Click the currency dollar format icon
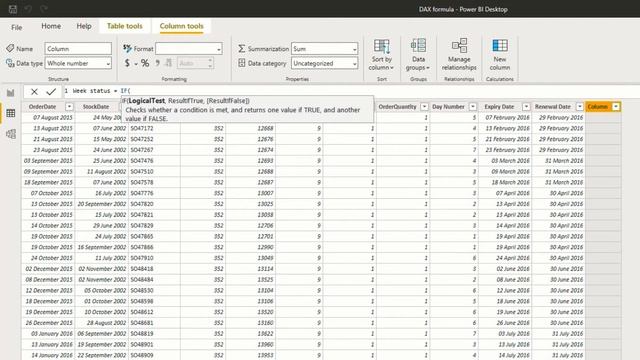 (127, 63)
